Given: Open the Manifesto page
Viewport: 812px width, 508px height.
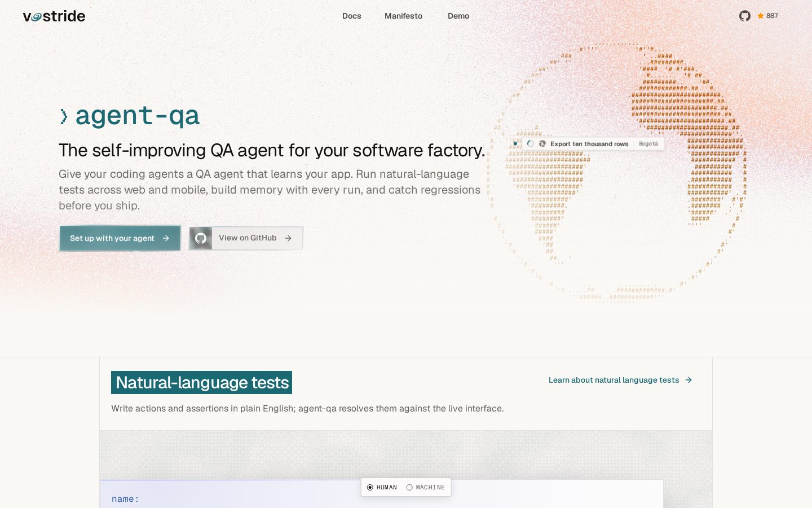Looking at the screenshot, I should (403, 16).
